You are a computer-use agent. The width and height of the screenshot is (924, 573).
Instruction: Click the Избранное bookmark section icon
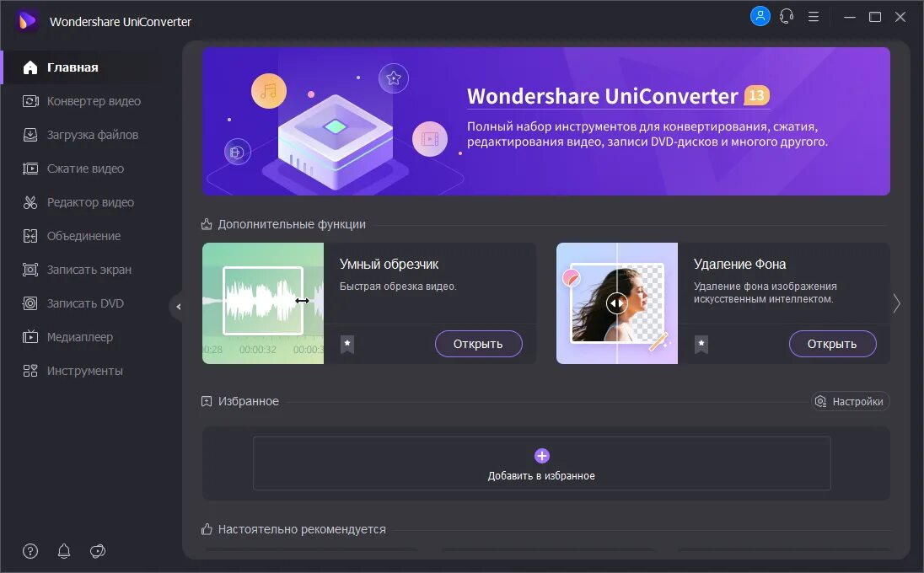pos(207,402)
